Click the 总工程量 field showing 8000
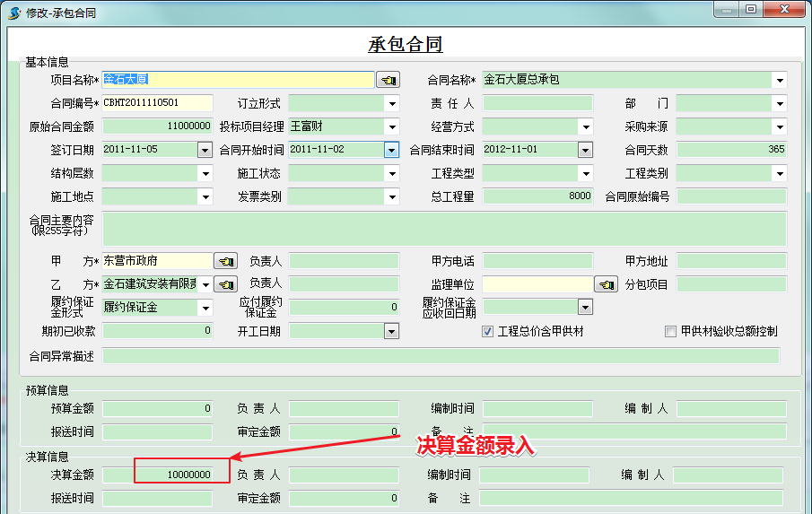The height and width of the screenshot is (514, 812). coord(537,196)
